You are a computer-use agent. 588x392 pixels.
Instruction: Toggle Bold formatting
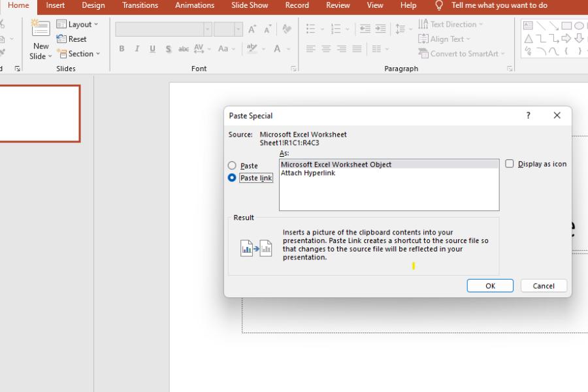(122, 49)
